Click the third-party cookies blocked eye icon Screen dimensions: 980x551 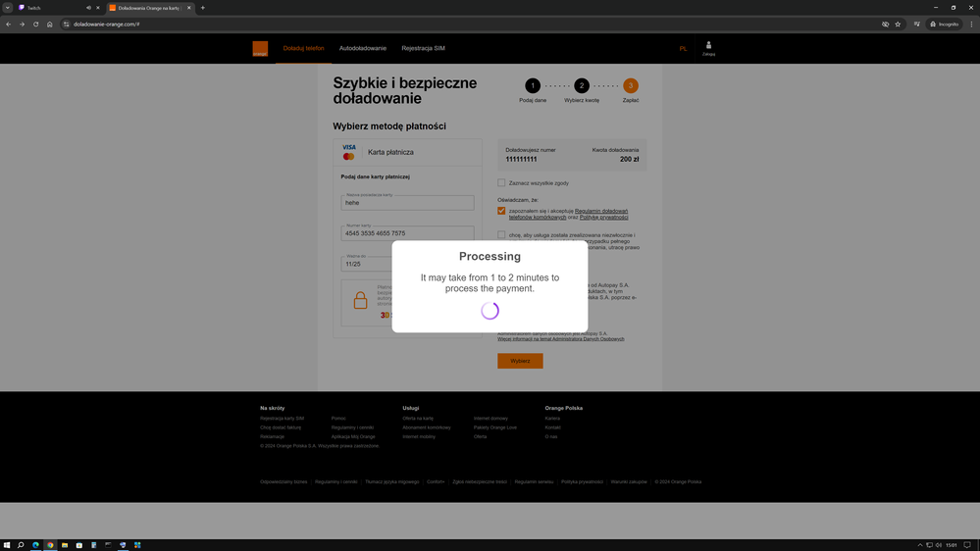coord(885,25)
